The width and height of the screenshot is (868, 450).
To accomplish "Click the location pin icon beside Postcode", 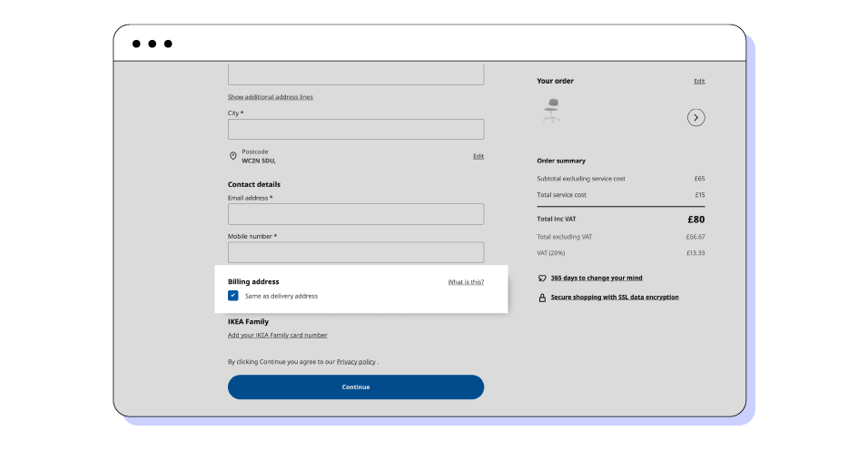I will point(233,156).
